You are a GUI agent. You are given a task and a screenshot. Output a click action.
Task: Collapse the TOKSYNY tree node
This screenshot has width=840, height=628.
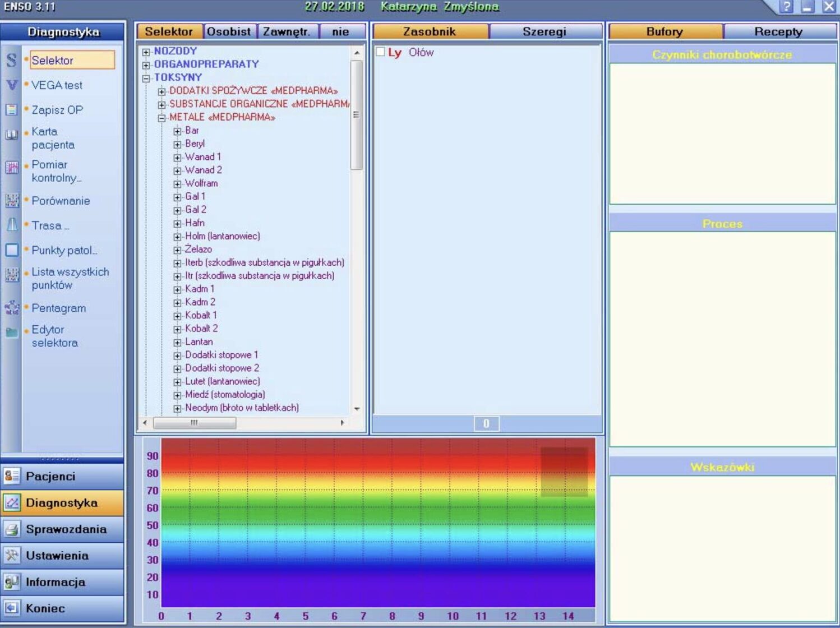point(146,78)
